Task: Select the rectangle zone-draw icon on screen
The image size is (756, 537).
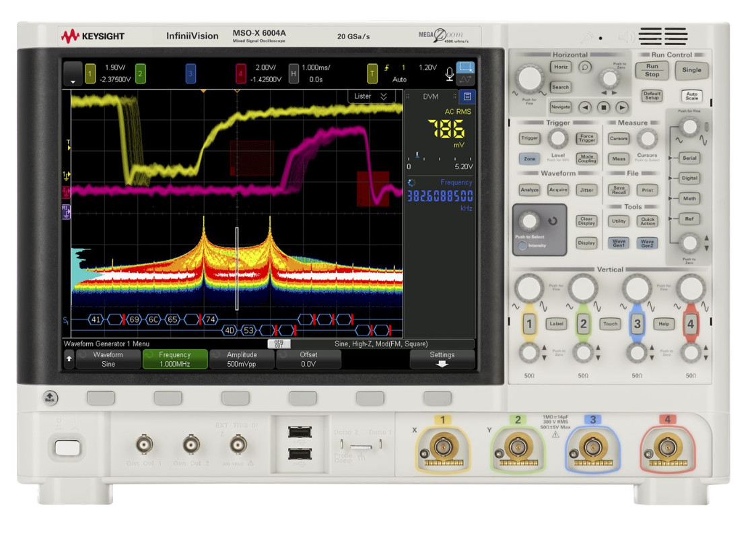Action: [465, 67]
